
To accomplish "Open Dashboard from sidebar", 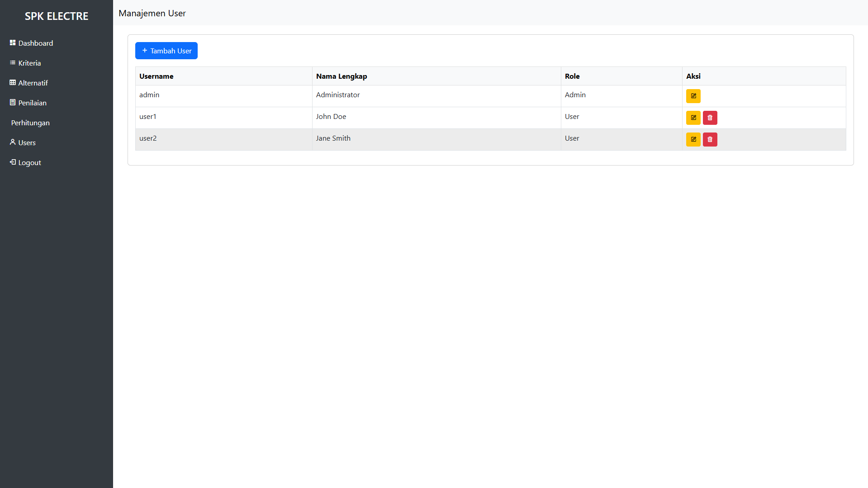I will pos(57,43).
